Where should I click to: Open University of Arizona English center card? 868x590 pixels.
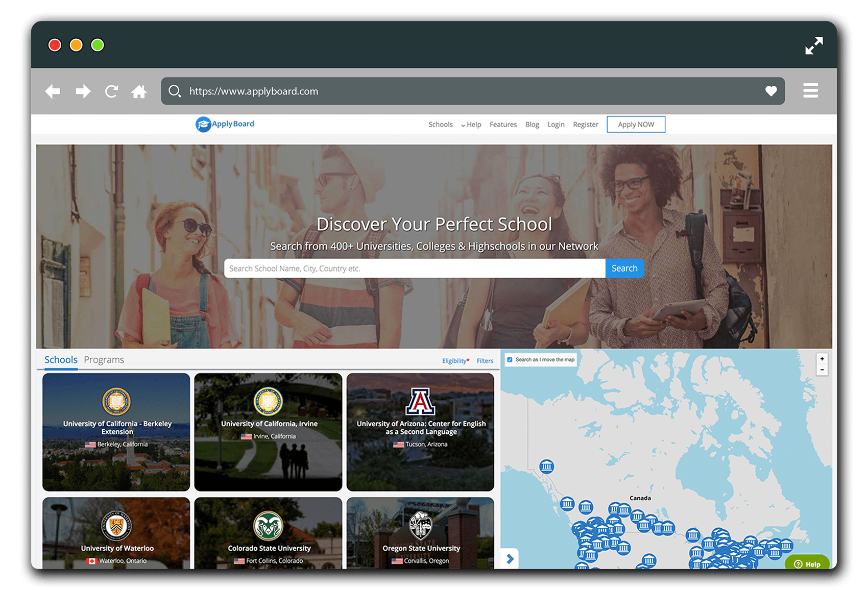[420, 432]
